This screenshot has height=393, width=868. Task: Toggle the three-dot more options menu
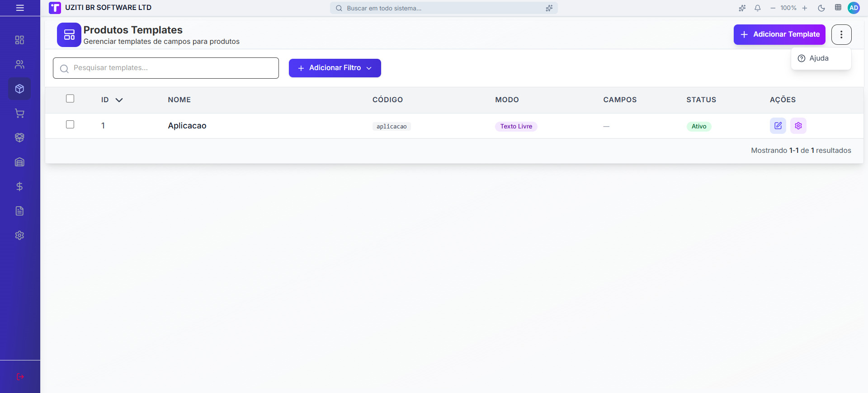(841, 34)
